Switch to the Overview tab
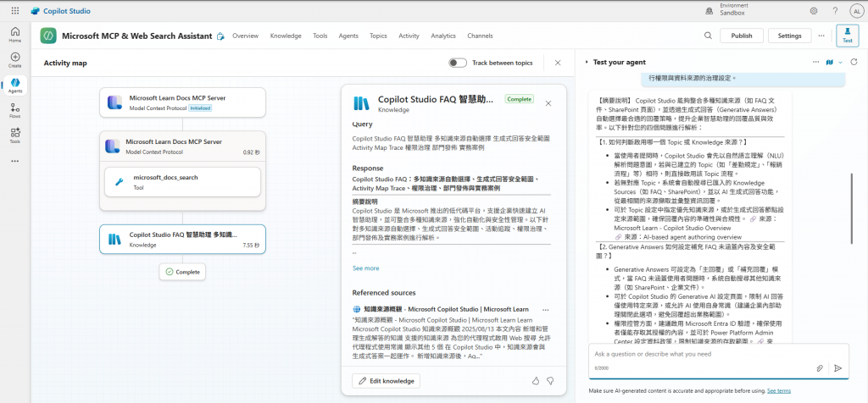This screenshot has width=868, height=403. pyautogui.click(x=245, y=36)
